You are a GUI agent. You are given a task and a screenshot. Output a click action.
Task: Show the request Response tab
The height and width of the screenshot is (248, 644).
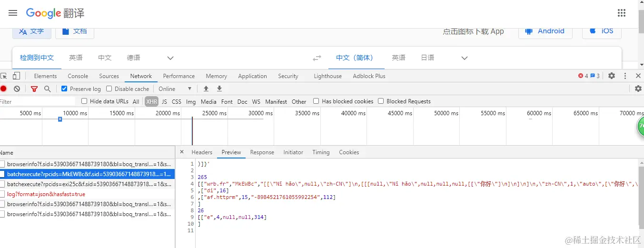[x=262, y=152]
